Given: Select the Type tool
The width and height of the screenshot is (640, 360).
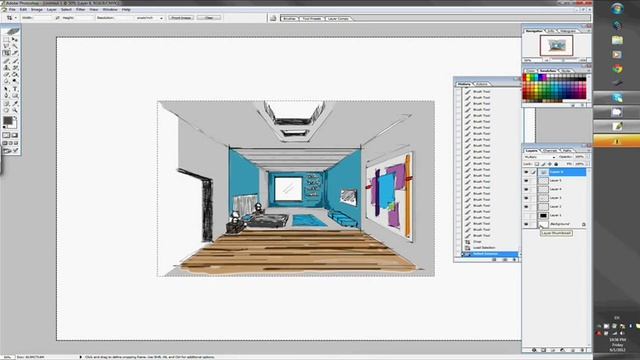Looking at the screenshot, I should point(14,89).
